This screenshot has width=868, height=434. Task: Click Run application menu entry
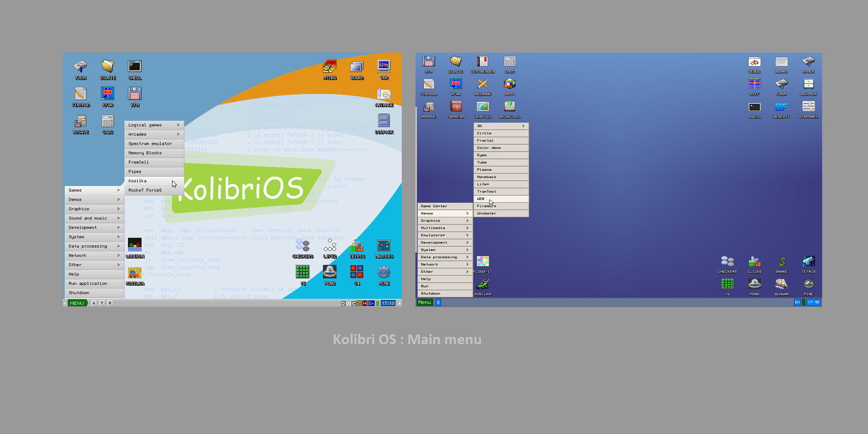[95, 284]
